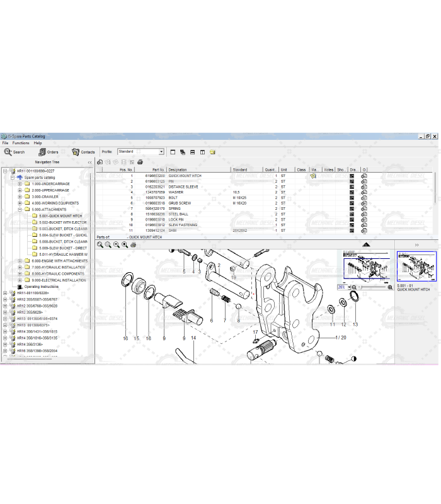Click the print icon in the drawing toolbar
Image resolution: width=441 pixels, height=504 pixels.
coord(132,244)
